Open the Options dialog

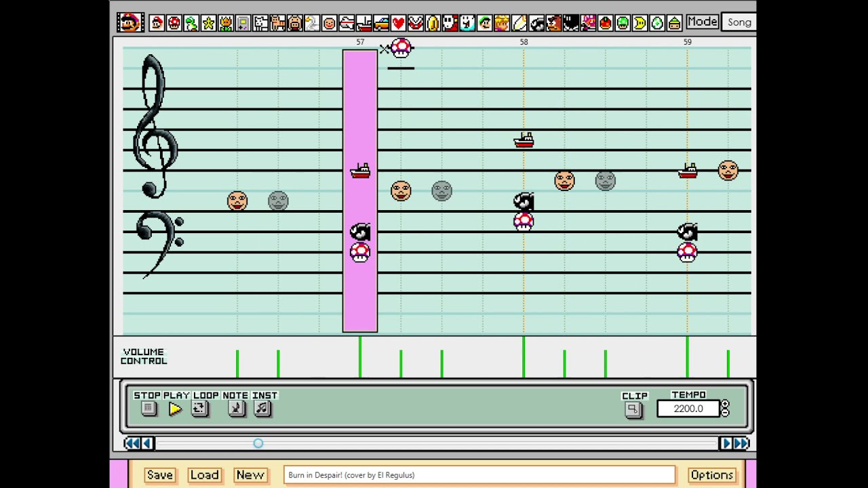tap(712, 475)
